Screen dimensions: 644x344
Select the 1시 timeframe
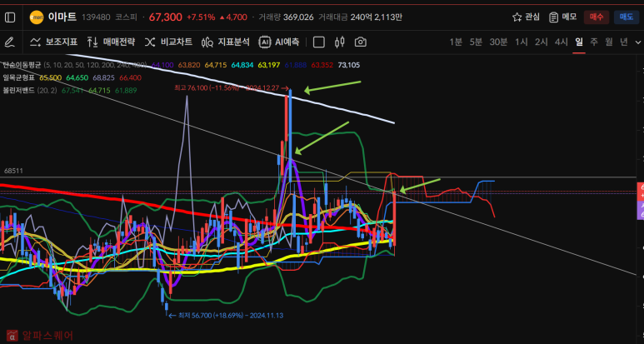coord(522,42)
